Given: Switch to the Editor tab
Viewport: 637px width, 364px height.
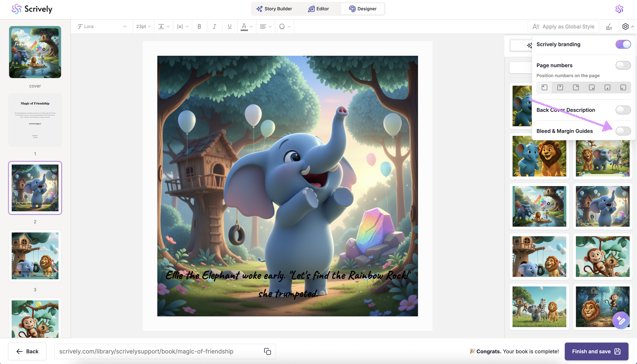Looking at the screenshot, I should coord(318,9).
